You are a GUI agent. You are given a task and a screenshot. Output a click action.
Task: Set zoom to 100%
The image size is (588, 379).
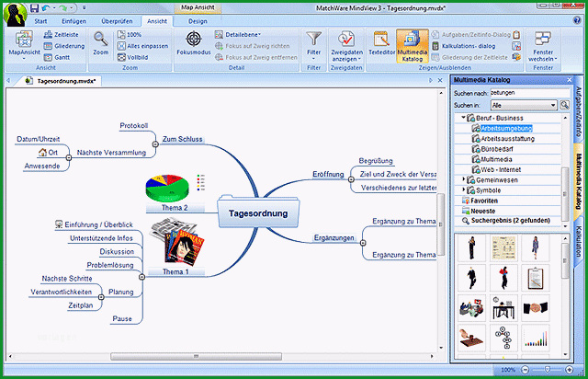click(x=130, y=35)
